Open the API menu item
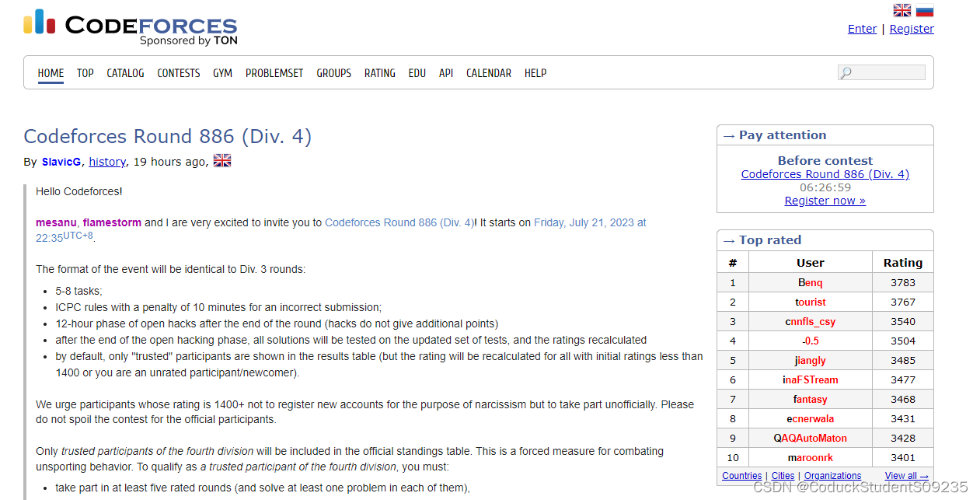Viewport: 980px width, 500px height. [446, 73]
